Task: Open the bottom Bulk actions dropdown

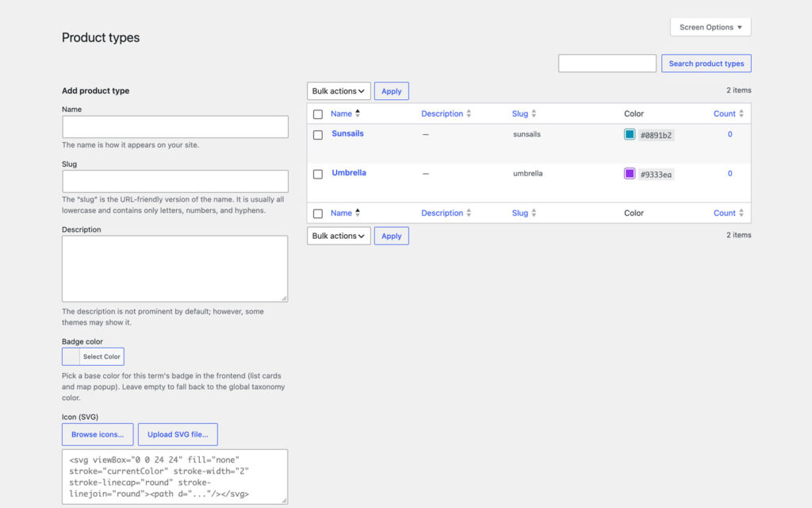Action: (339, 236)
